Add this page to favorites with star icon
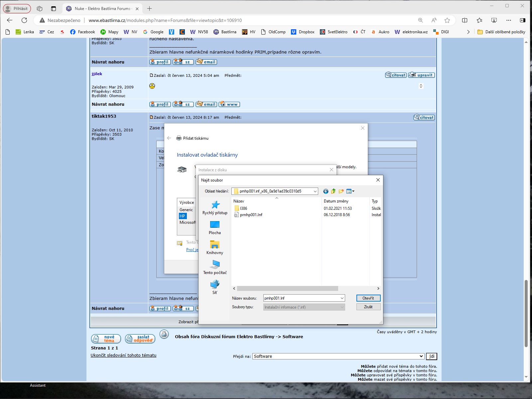Viewport: 532px width, 399px height. pos(447,20)
